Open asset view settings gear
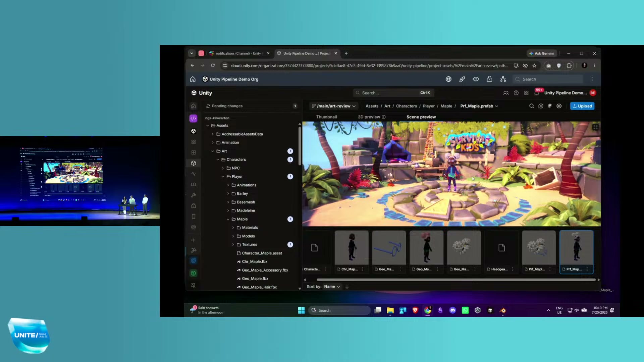 coord(559,106)
